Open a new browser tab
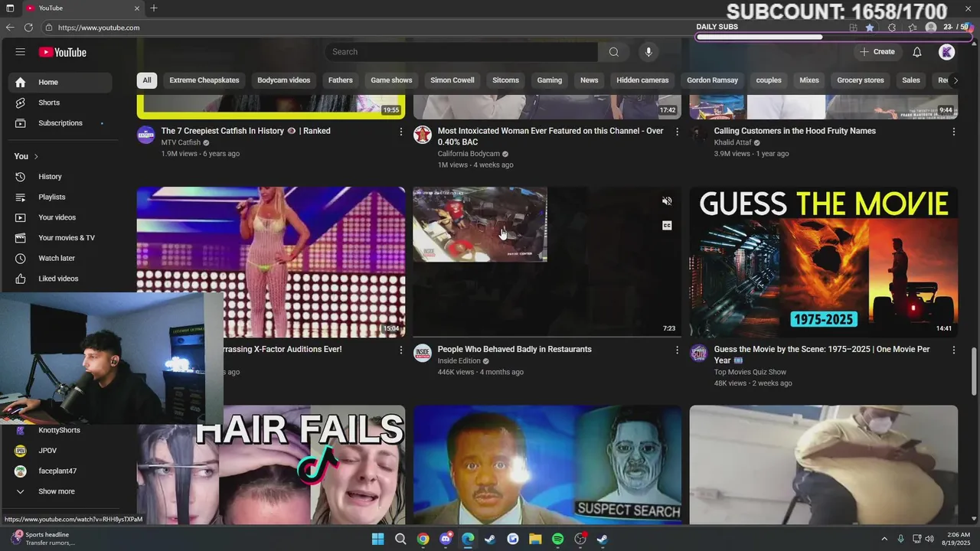The height and width of the screenshot is (551, 980). point(154,8)
